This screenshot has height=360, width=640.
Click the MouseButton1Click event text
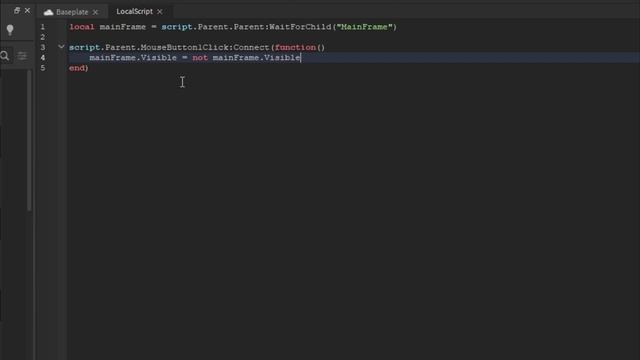tap(184, 47)
